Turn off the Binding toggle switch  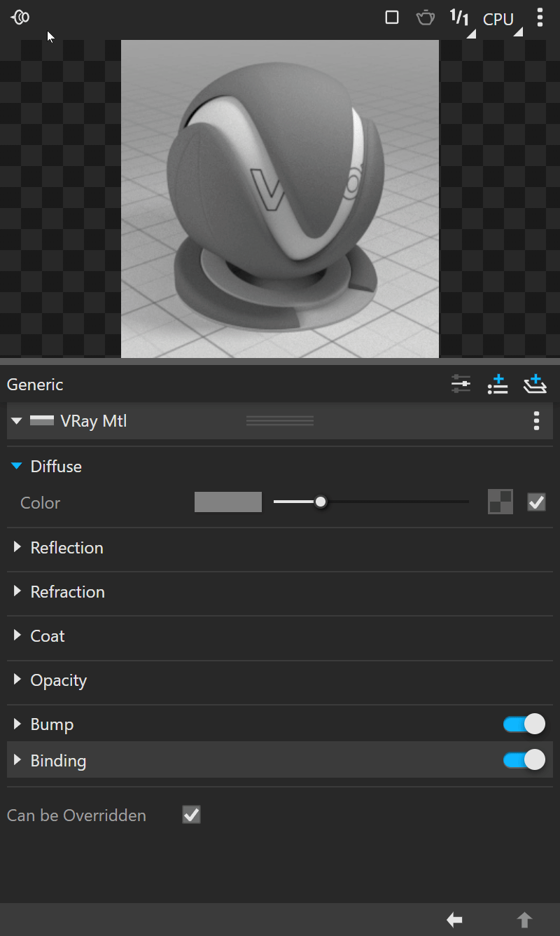(x=524, y=760)
